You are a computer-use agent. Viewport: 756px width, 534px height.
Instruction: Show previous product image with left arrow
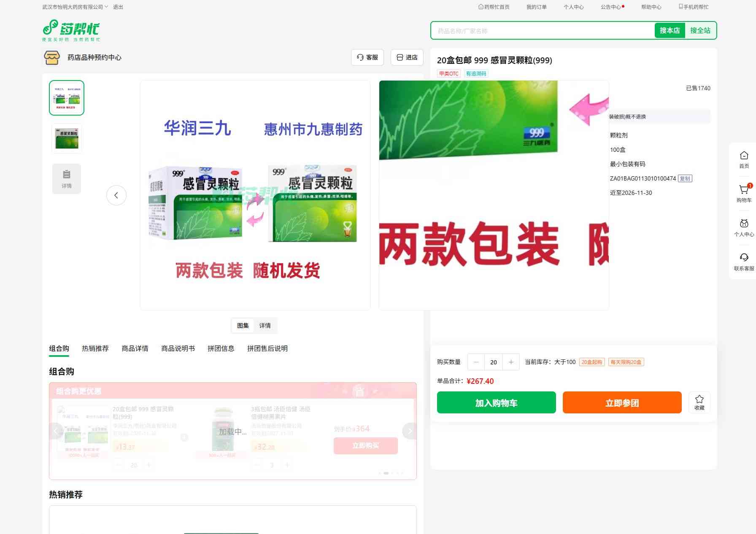pyautogui.click(x=116, y=195)
